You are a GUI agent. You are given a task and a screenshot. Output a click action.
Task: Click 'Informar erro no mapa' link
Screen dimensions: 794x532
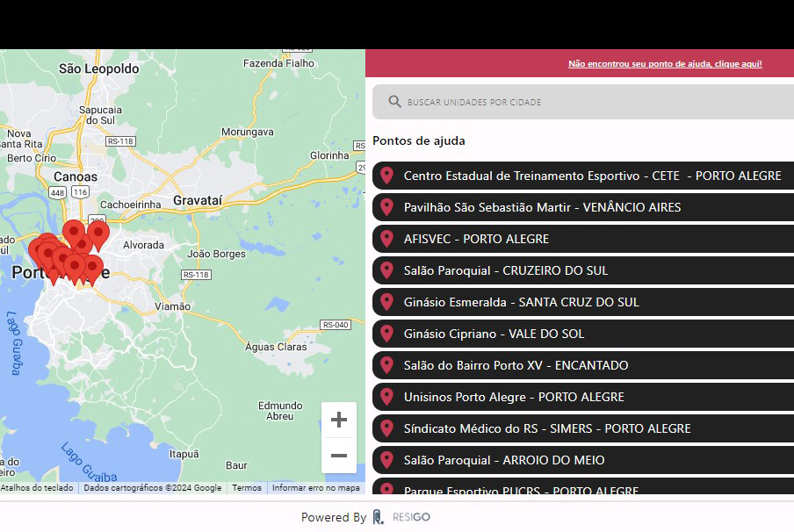[315, 488]
